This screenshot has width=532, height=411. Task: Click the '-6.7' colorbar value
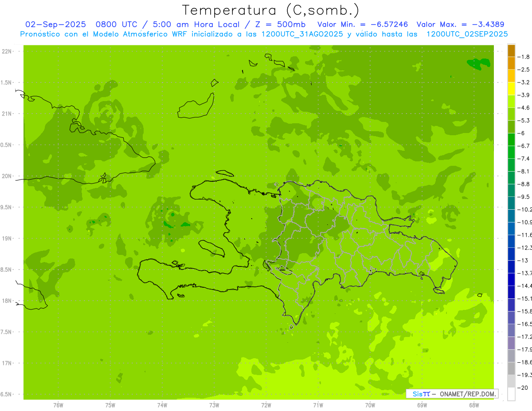tap(524, 146)
